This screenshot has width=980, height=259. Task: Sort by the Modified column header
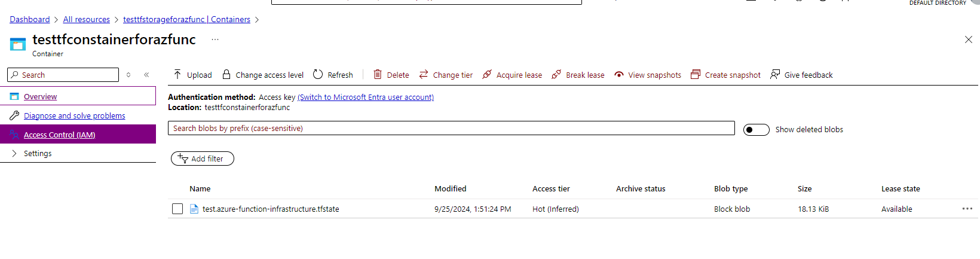(x=450, y=188)
